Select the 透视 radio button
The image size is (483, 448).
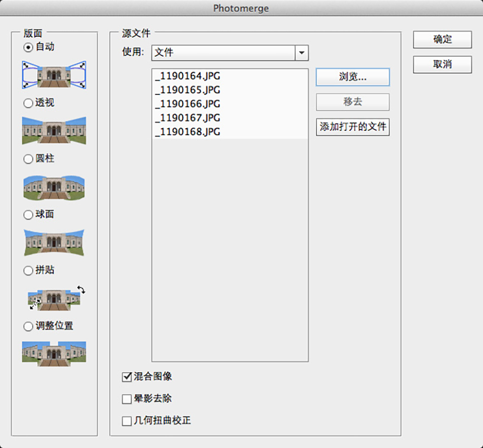[28, 103]
